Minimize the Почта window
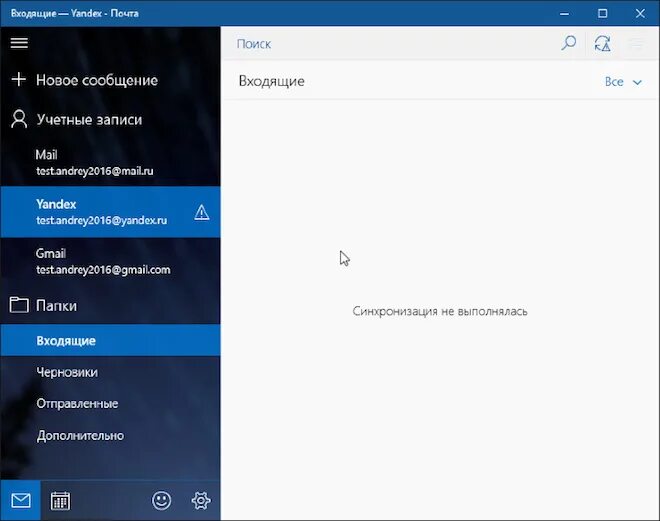 [564, 13]
